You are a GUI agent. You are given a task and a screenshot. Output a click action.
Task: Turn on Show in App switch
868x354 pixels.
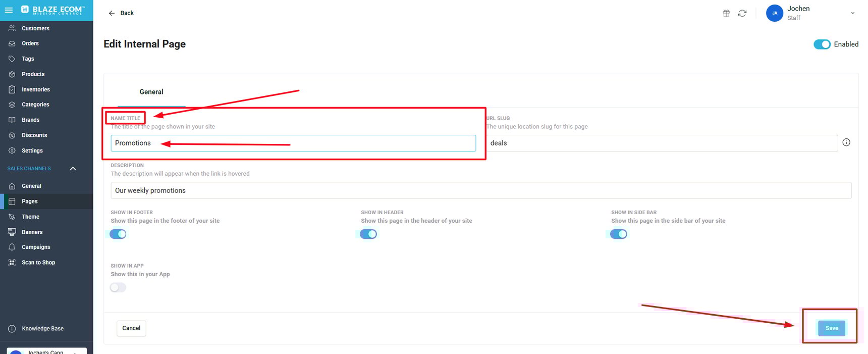(118, 287)
